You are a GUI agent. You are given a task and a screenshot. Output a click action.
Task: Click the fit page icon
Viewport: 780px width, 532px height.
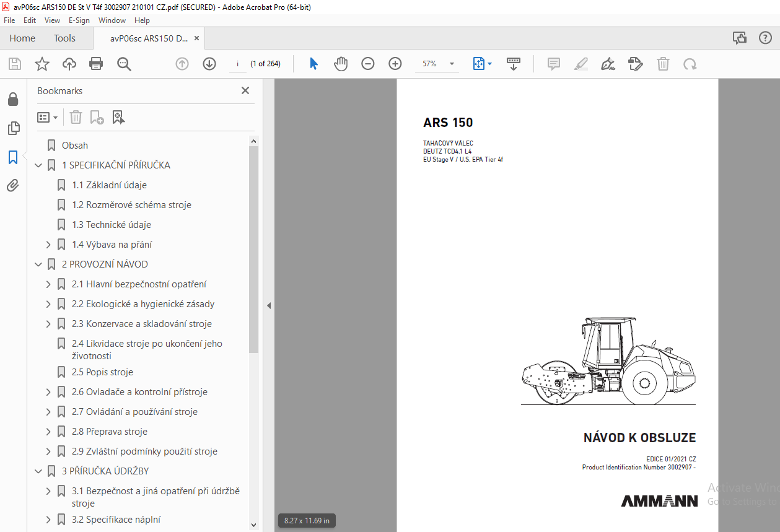coord(478,64)
